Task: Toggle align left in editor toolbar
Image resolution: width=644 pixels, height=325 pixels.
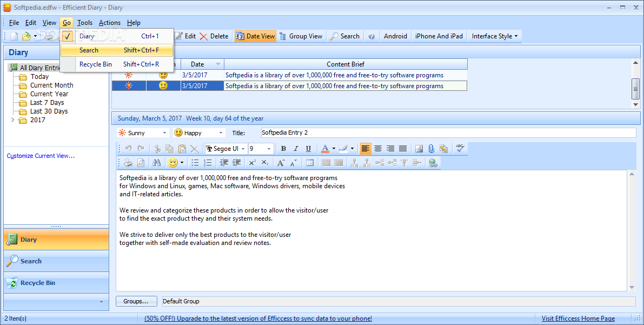Action: [x=366, y=149]
